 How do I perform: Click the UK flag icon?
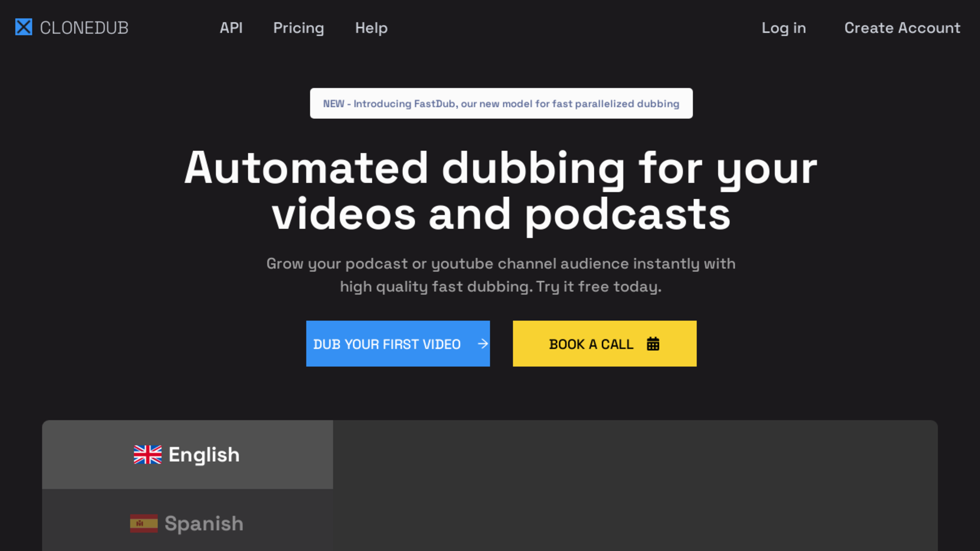[x=148, y=455]
